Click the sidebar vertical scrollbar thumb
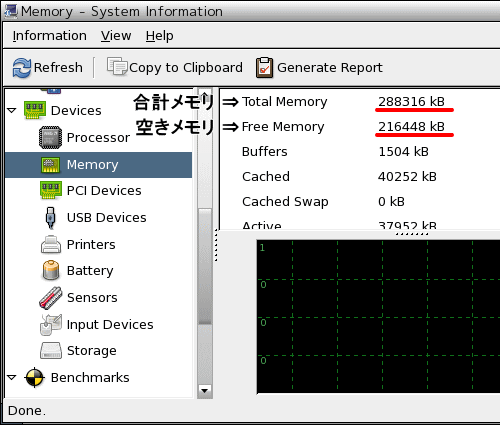Viewport: 500px width, 425px height. coord(205,267)
